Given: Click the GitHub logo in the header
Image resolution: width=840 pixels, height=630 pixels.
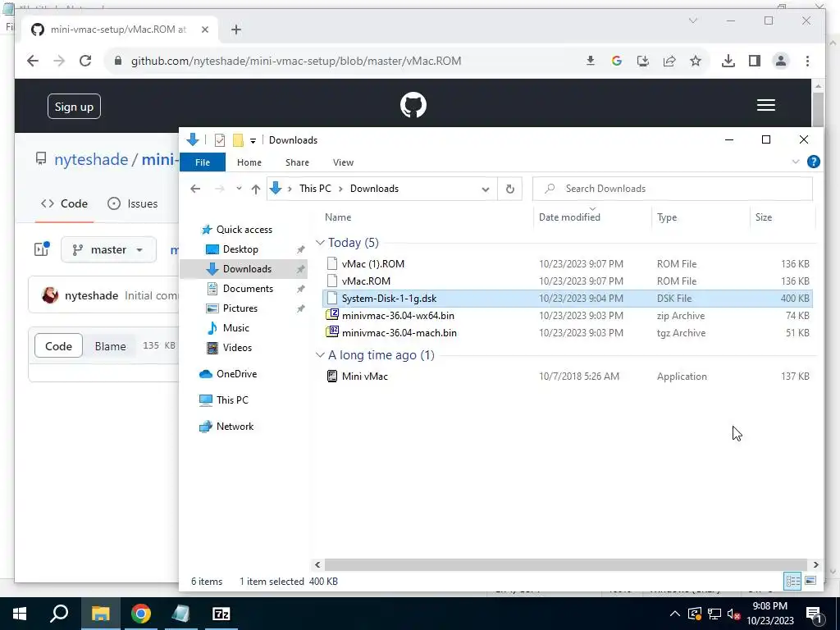Looking at the screenshot, I should (413, 105).
